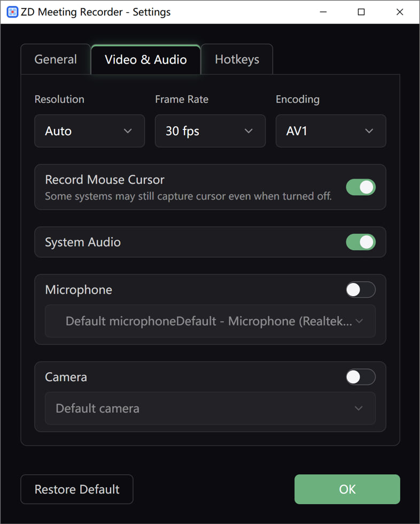Switch to the Hotkeys tab
The height and width of the screenshot is (524, 420).
tap(237, 59)
